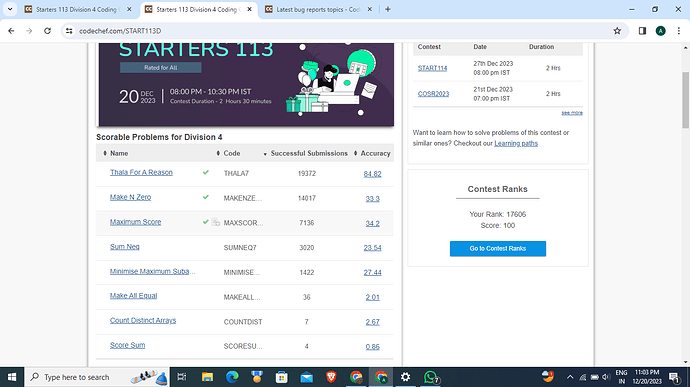Image resolution: width=690 pixels, height=387 pixels.
Task: Click the taskbar search box
Action: point(97,377)
